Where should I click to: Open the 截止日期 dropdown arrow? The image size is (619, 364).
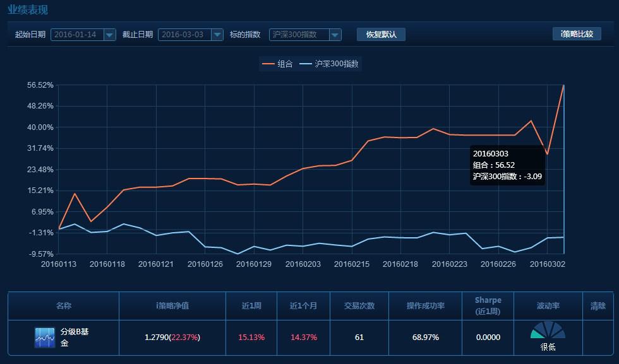coord(217,35)
